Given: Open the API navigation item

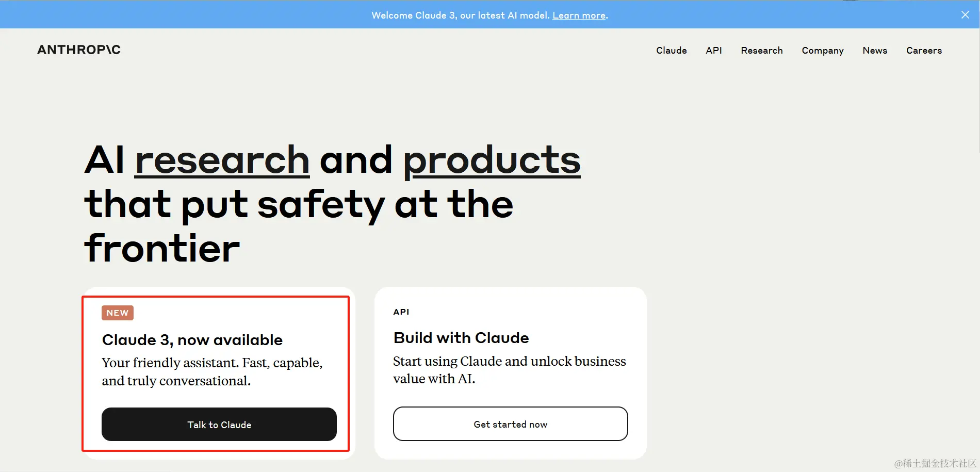Looking at the screenshot, I should (x=714, y=50).
